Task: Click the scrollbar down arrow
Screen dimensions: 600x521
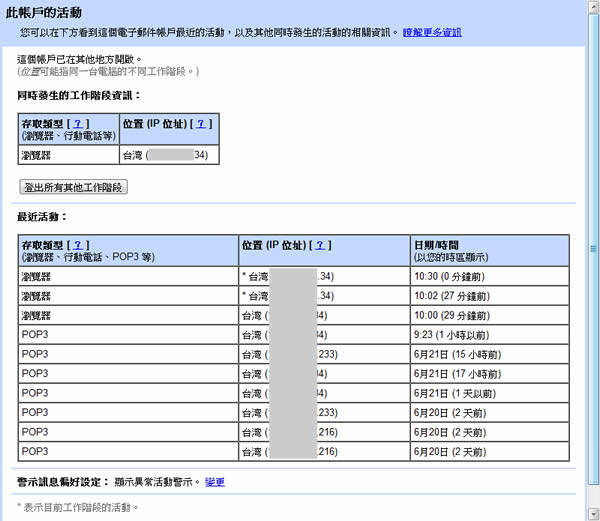Action: click(592, 513)
